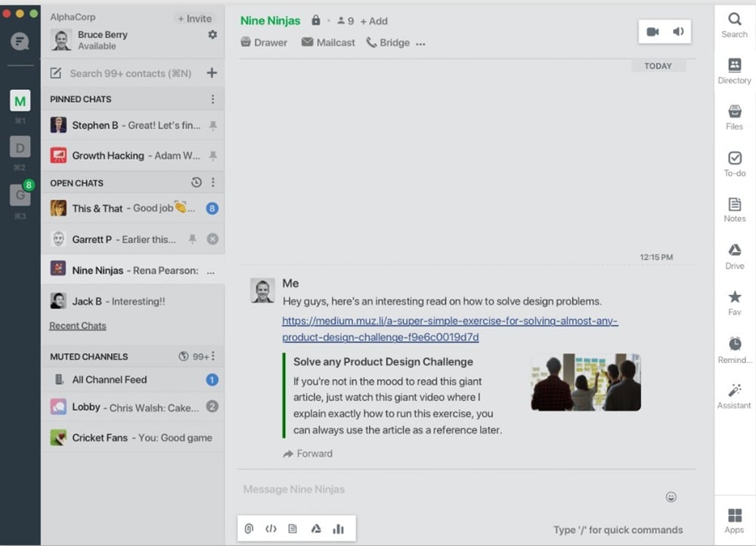The image size is (756, 546).
Task: Attach from Google Drive in message toolbar
Action: 316,529
